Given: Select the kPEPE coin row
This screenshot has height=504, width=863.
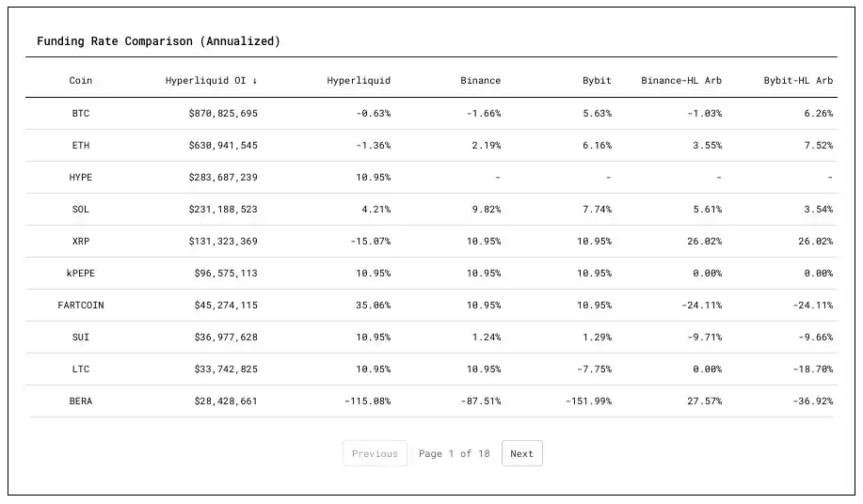Looking at the screenshot, I should [x=81, y=274].
